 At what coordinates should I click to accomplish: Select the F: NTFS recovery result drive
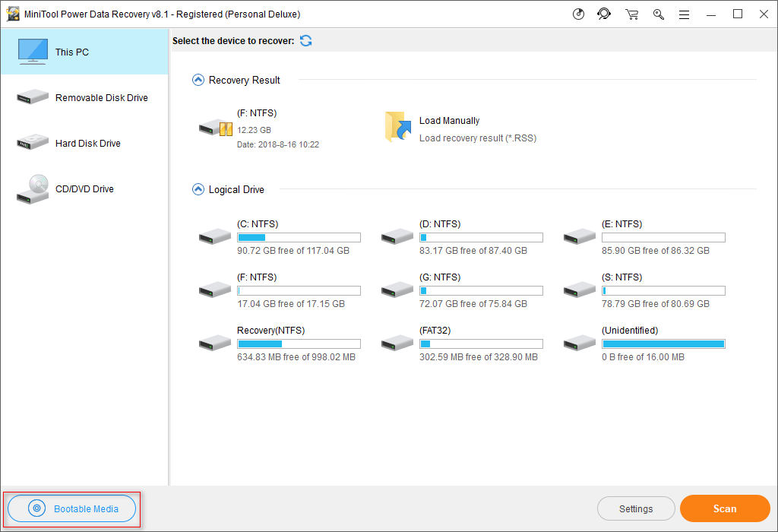coord(259,128)
